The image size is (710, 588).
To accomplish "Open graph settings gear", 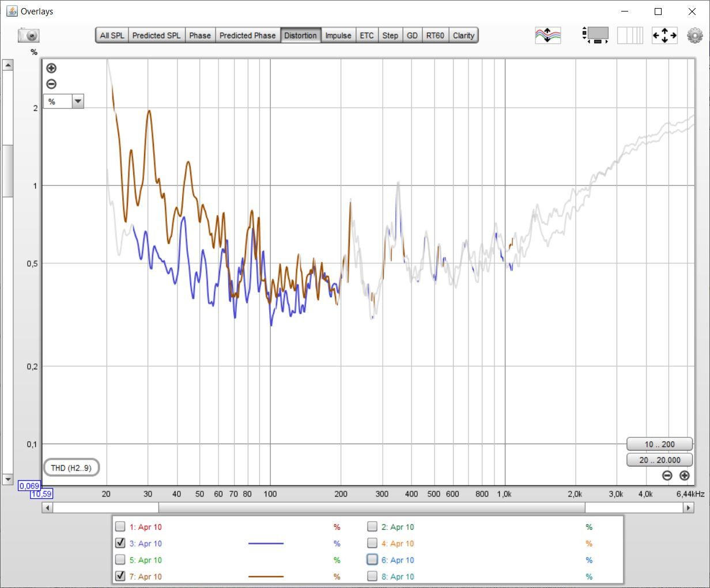I will pyautogui.click(x=695, y=35).
